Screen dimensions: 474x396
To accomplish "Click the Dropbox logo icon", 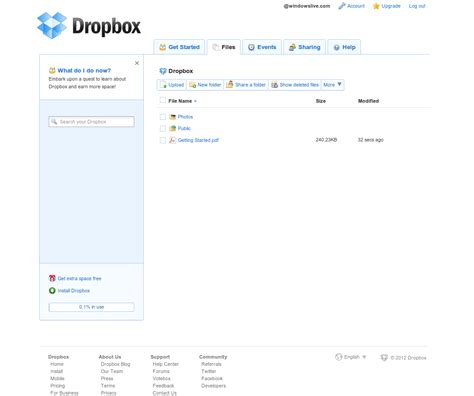I will [x=52, y=25].
